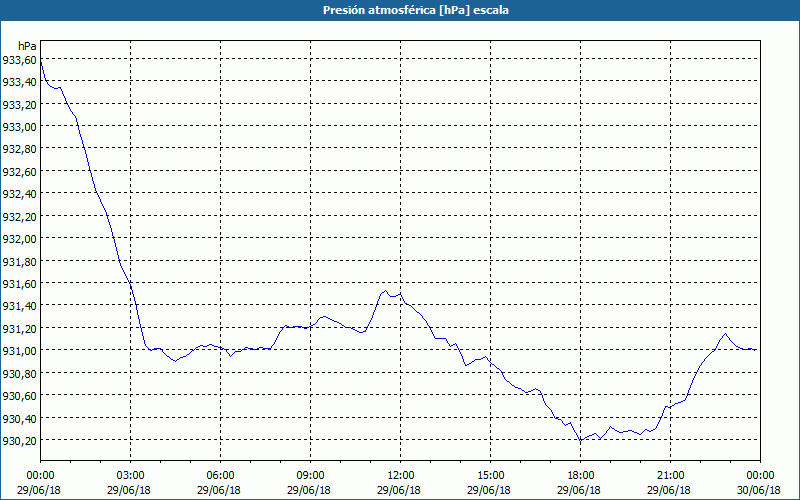Click the 930,80 y-axis value
800x500 pixels.
pyautogui.click(x=19, y=373)
